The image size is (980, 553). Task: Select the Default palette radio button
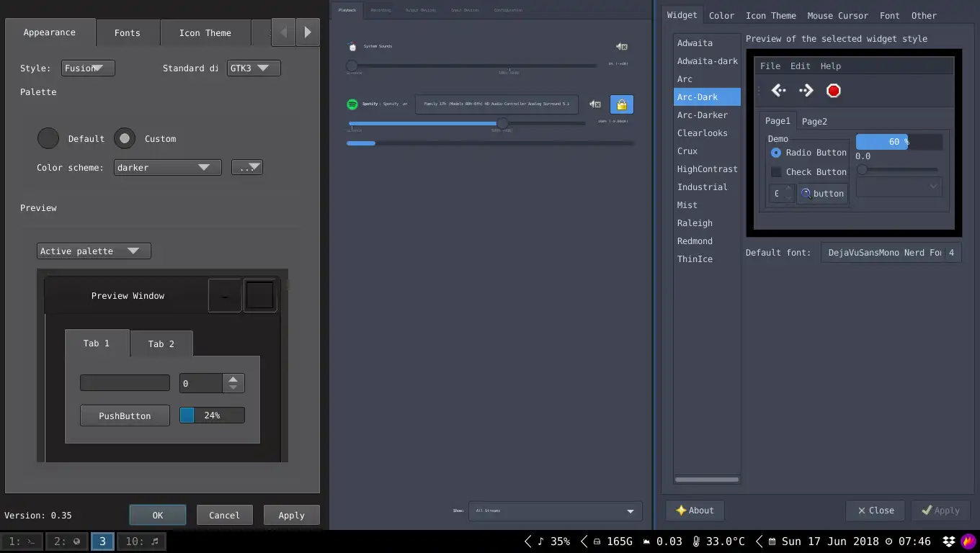click(48, 138)
